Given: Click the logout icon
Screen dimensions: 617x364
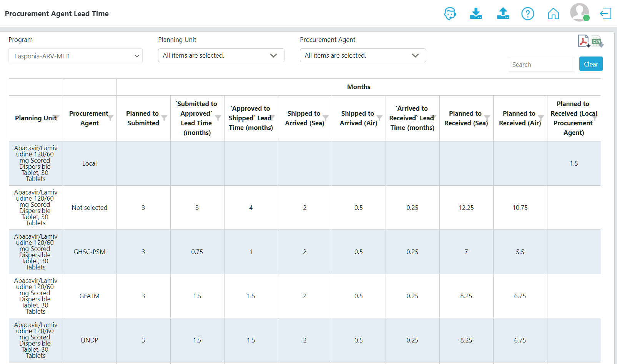Looking at the screenshot, I should click(605, 14).
